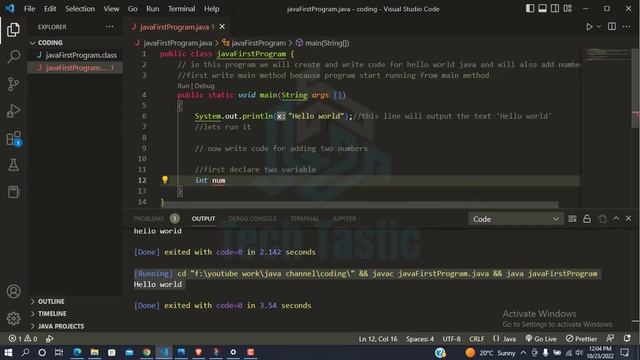Click UTF-8 encoding status

click(x=451, y=339)
